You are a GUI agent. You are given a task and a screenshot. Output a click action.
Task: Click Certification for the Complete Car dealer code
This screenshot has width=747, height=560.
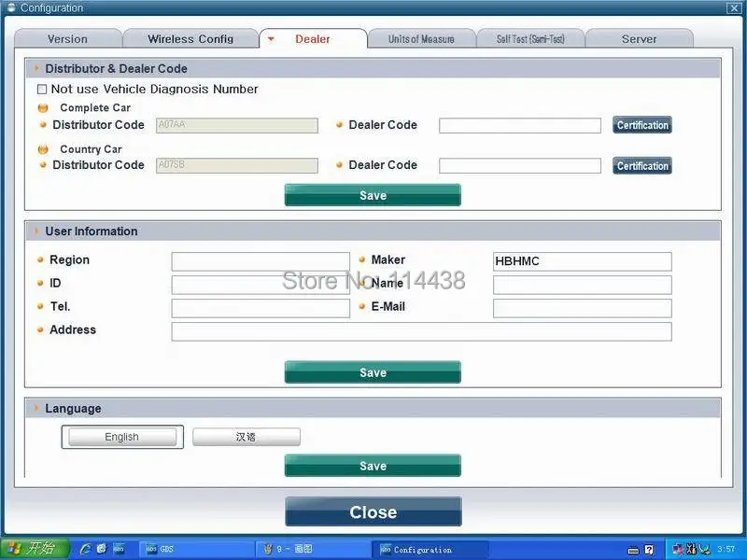[x=642, y=125]
